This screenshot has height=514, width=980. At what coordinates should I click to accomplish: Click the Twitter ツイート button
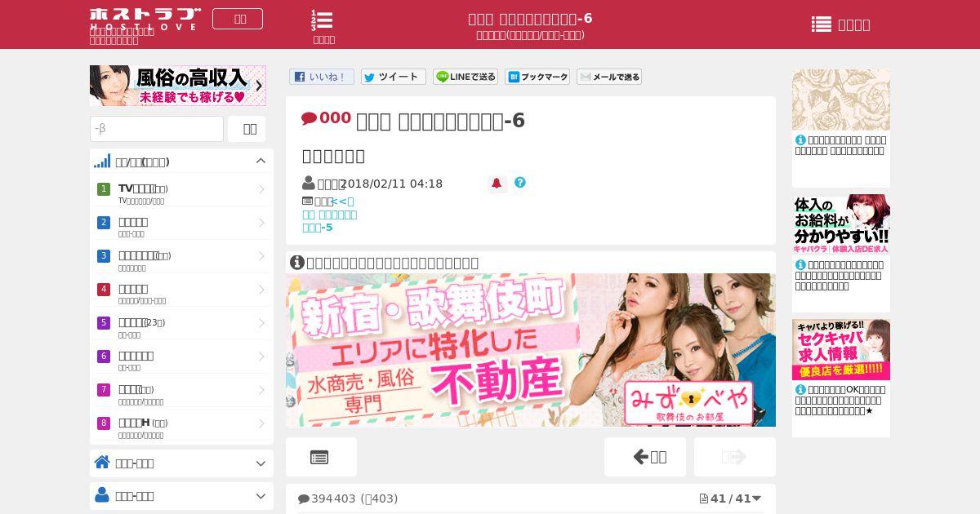pos(394,77)
